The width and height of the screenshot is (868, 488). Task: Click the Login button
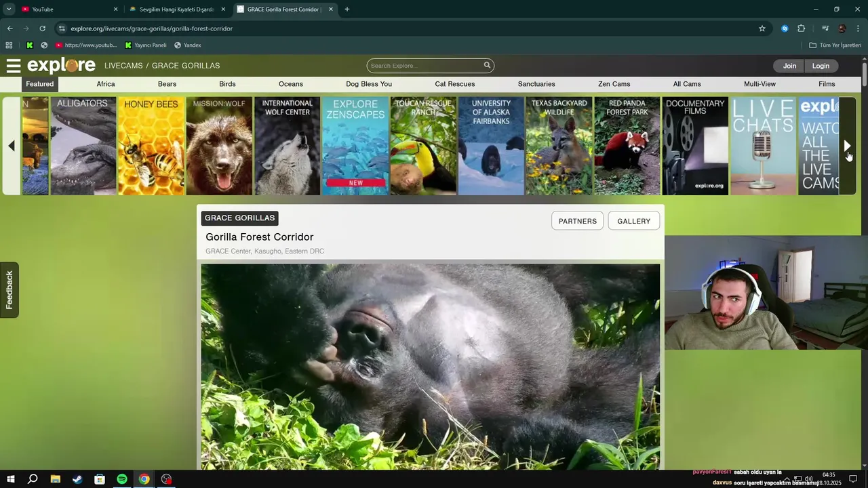pyautogui.click(x=821, y=66)
